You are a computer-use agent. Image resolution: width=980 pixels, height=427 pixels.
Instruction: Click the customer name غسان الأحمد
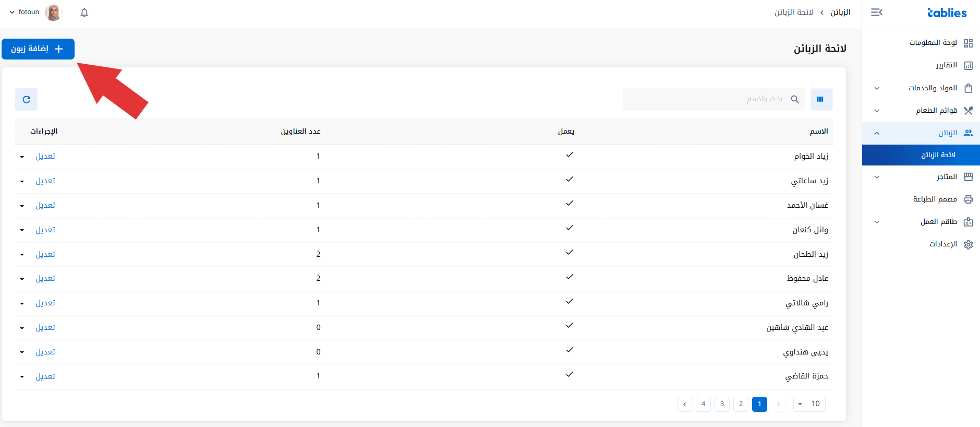[807, 205]
